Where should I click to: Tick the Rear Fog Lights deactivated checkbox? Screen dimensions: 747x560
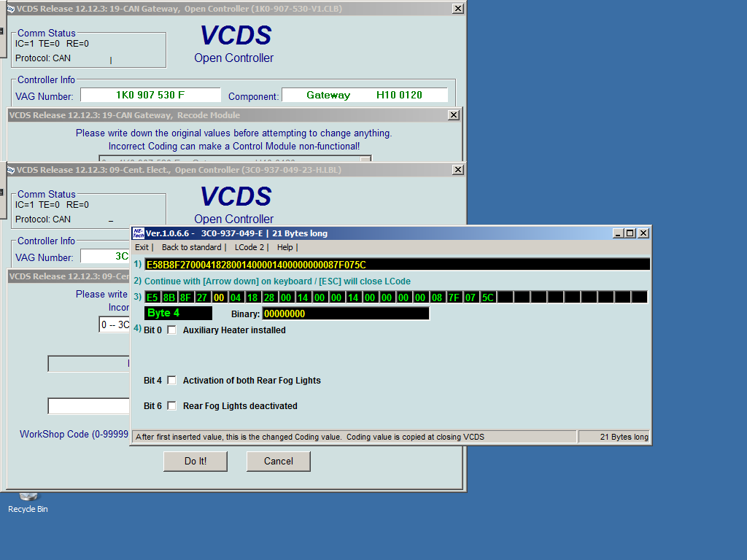click(172, 406)
